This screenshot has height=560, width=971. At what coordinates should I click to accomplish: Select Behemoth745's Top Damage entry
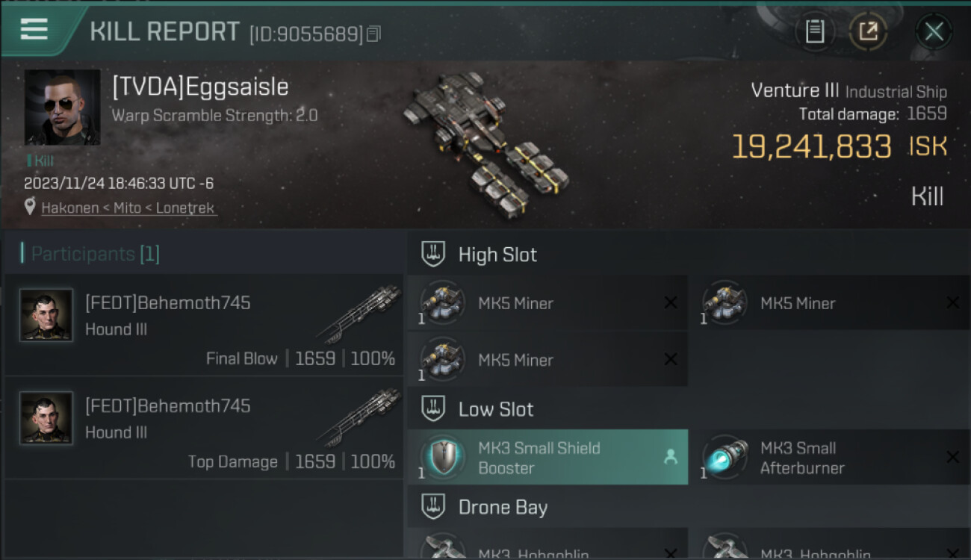[204, 428]
